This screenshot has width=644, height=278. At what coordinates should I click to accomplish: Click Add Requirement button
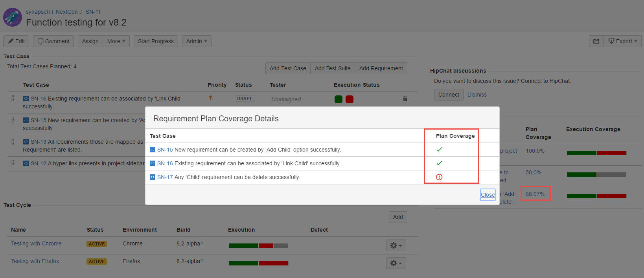coord(381,68)
